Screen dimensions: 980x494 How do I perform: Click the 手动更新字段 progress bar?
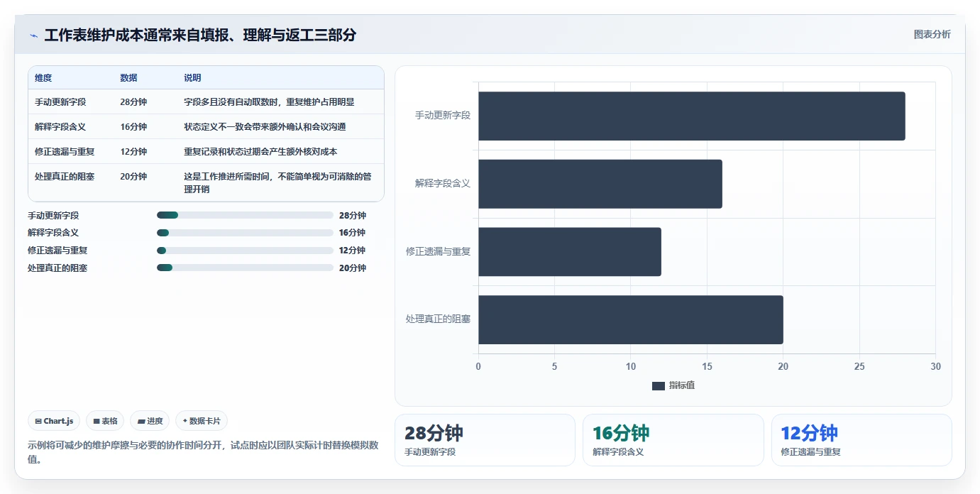click(x=245, y=215)
